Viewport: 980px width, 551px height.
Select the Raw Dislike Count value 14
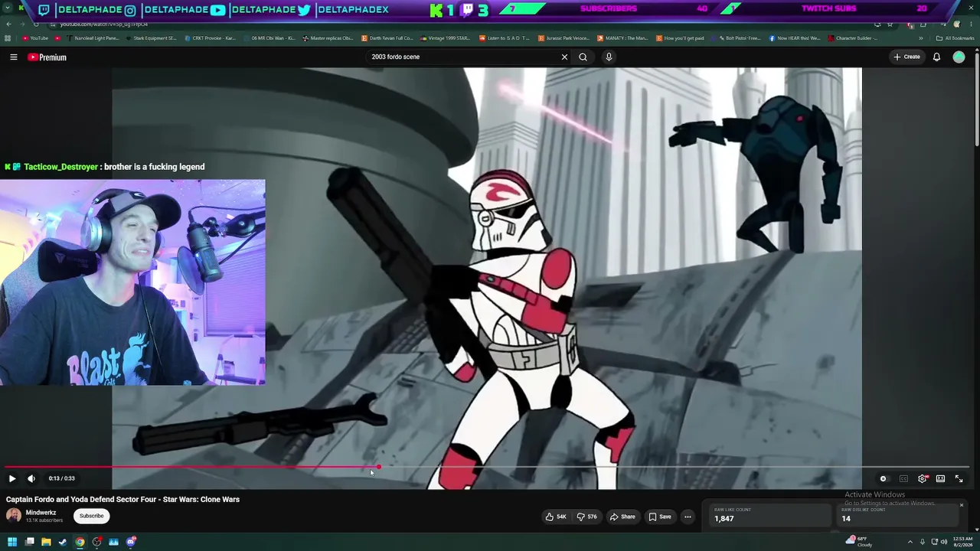tap(846, 519)
